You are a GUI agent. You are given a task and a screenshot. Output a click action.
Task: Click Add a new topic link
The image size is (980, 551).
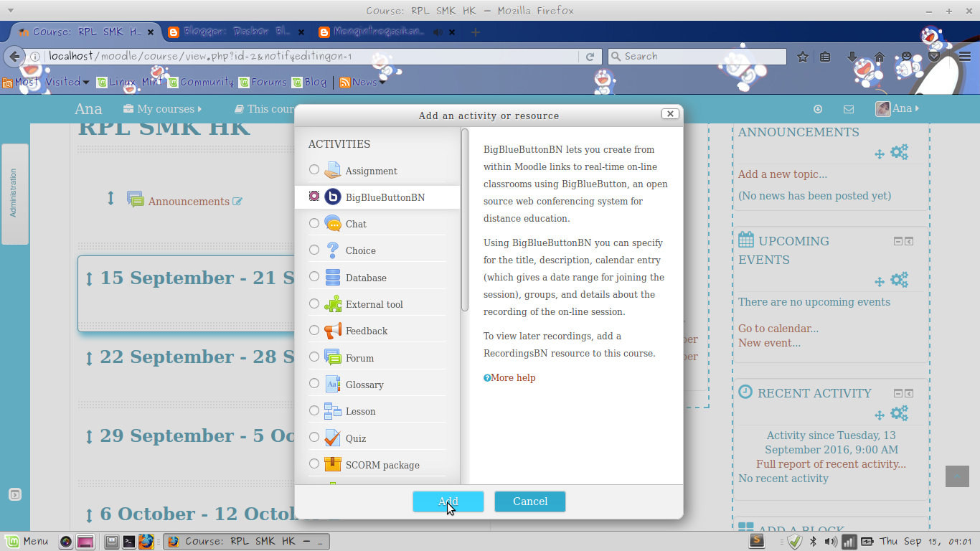783,174
